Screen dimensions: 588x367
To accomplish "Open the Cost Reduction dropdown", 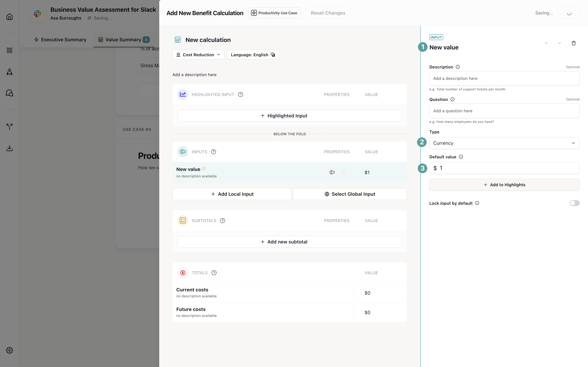I will (x=198, y=55).
